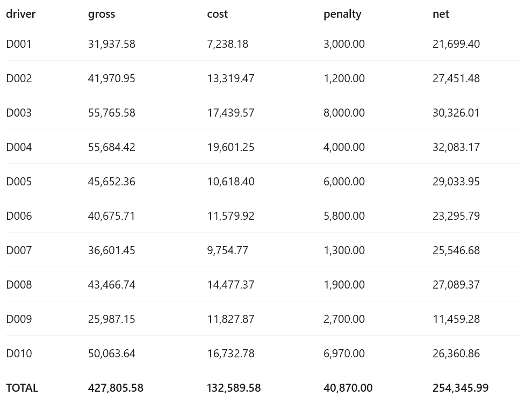Select penalty value 2,700.00 for D009
This screenshot has height=403, width=532.
pos(344,319)
